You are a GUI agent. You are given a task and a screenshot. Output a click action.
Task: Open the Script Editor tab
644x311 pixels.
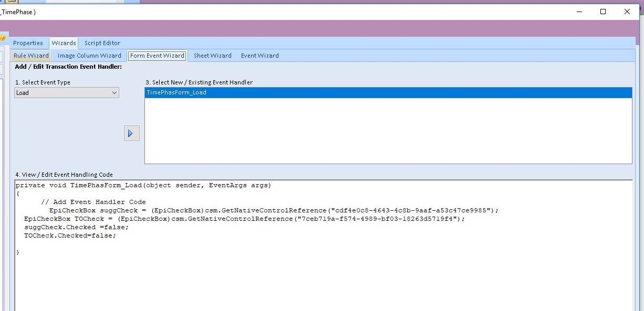click(x=102, y=43)
